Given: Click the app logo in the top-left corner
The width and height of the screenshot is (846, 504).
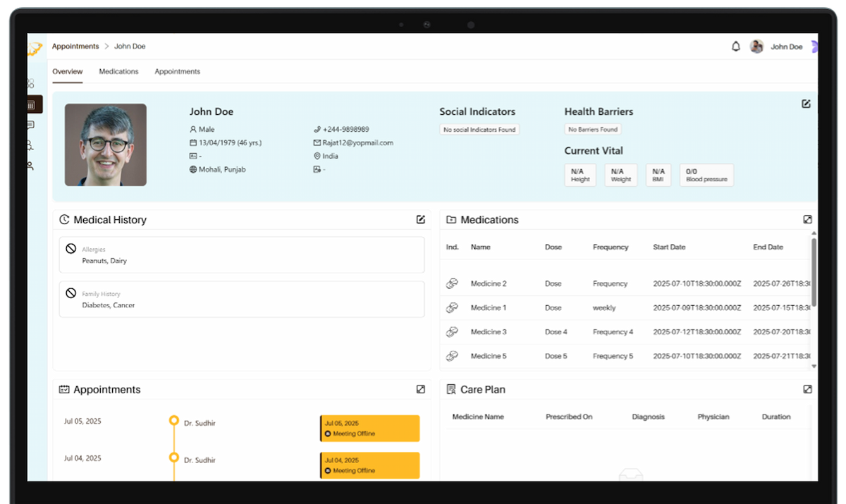Looking at the screenshot, I should [x=35, y=49].
